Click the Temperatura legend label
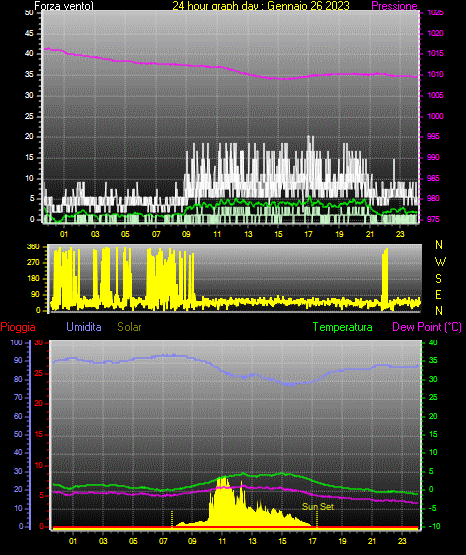Image resolution: width=466 pixels, height=555 pixels. pos(343,327)
